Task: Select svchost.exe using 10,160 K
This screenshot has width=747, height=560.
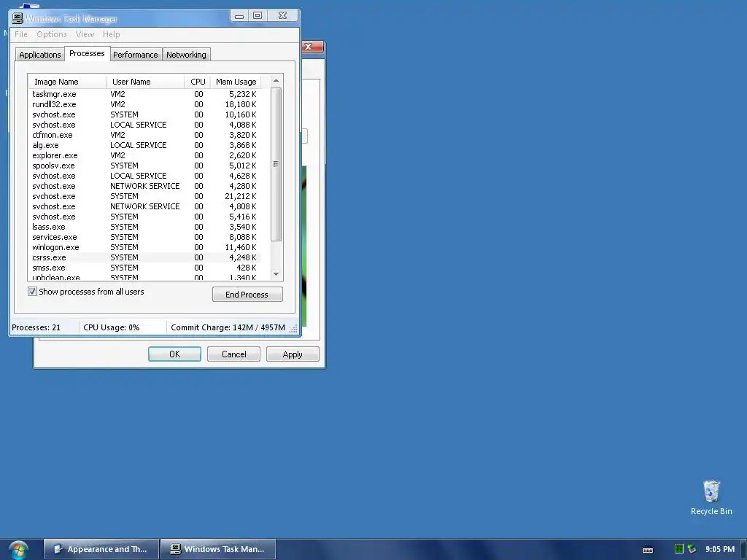Action: [144, 114]
